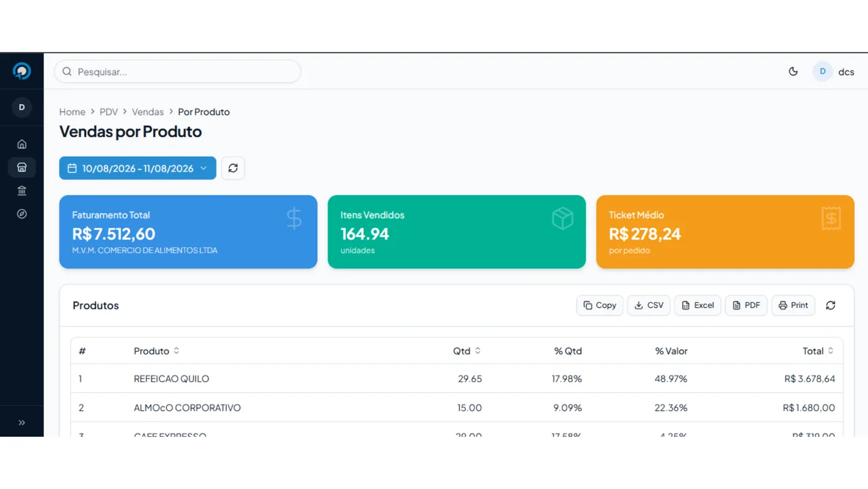Go to Vendas in the breadcrumb
This screenshot has height=489, width=868.
pyautogui.click(x=148, y=112)
